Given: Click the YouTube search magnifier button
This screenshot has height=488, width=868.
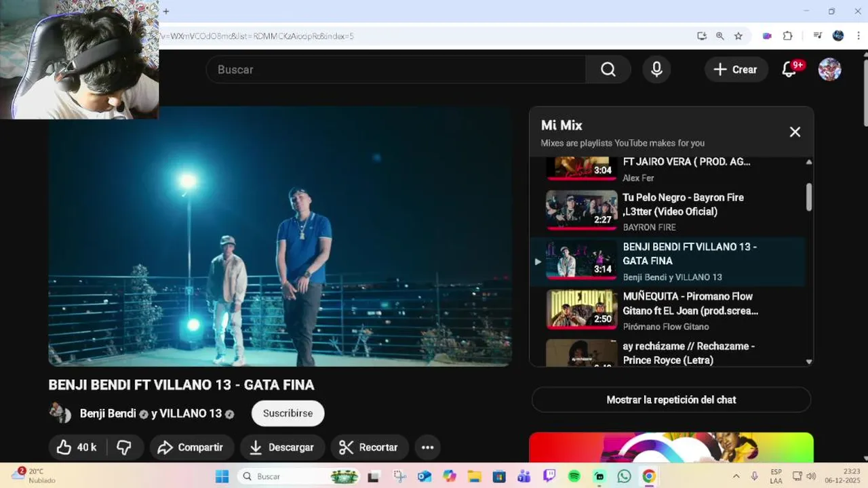Looking at the screenshot, I should click(608, 69).
